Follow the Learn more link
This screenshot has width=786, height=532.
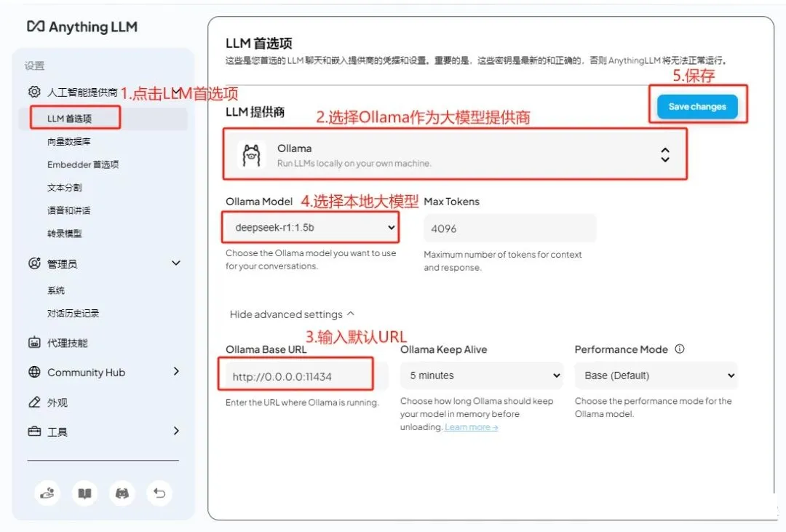point(471,427)
